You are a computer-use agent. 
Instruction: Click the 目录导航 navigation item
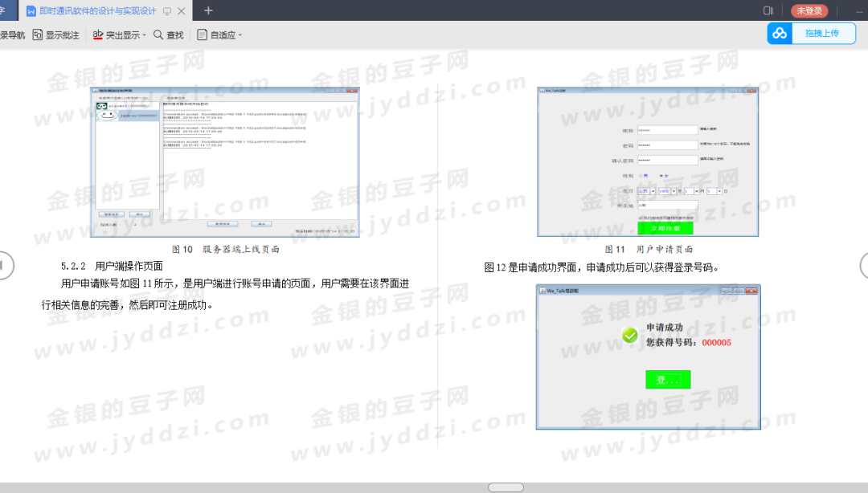[x=12, y=35]
